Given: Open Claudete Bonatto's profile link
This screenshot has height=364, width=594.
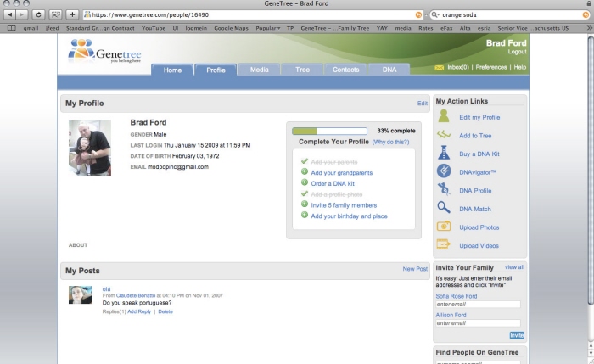Looking at the screenshot, I should (x=136, y=295).
